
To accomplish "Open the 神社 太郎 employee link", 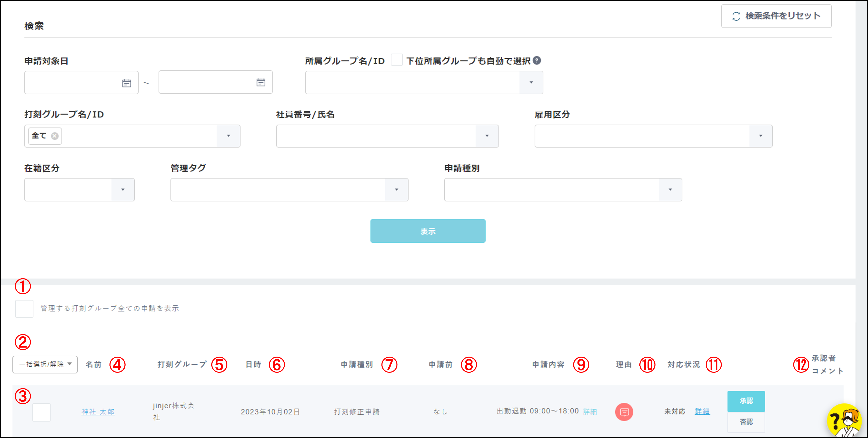I will [x=98, y=412].
